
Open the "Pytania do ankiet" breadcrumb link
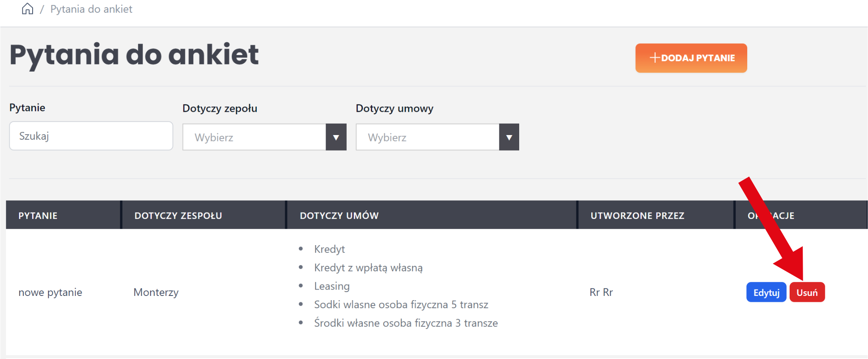click(x=91, y=9)
